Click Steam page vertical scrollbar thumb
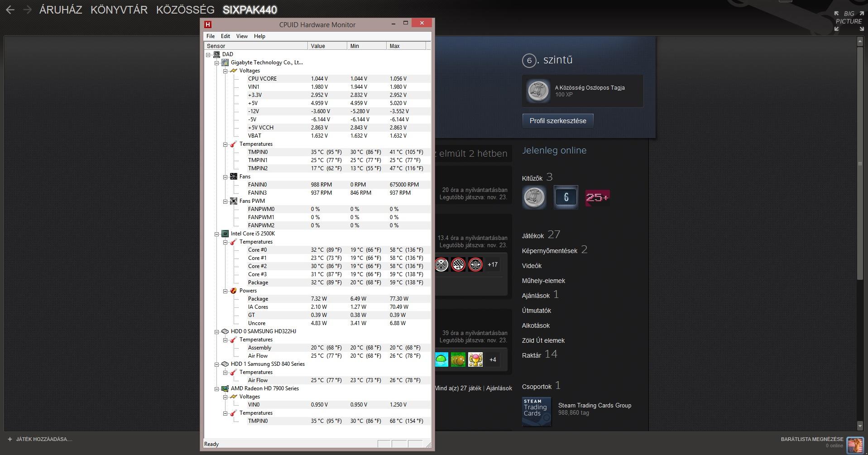 coord(860,163)
